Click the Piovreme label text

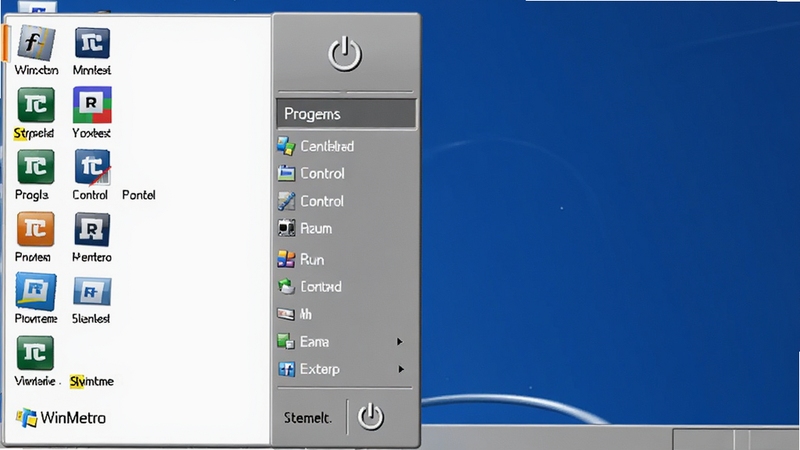click(36, 319)
